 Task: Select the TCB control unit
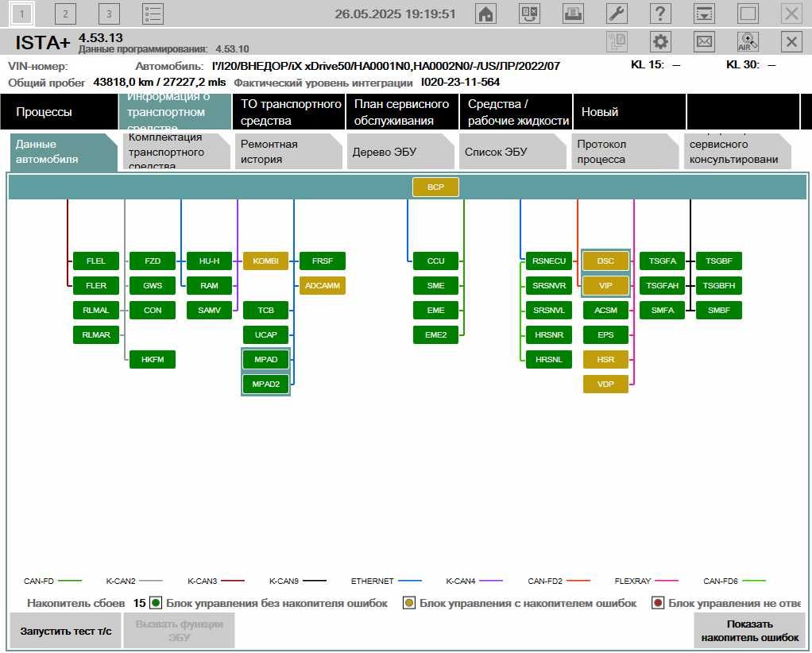265,310
